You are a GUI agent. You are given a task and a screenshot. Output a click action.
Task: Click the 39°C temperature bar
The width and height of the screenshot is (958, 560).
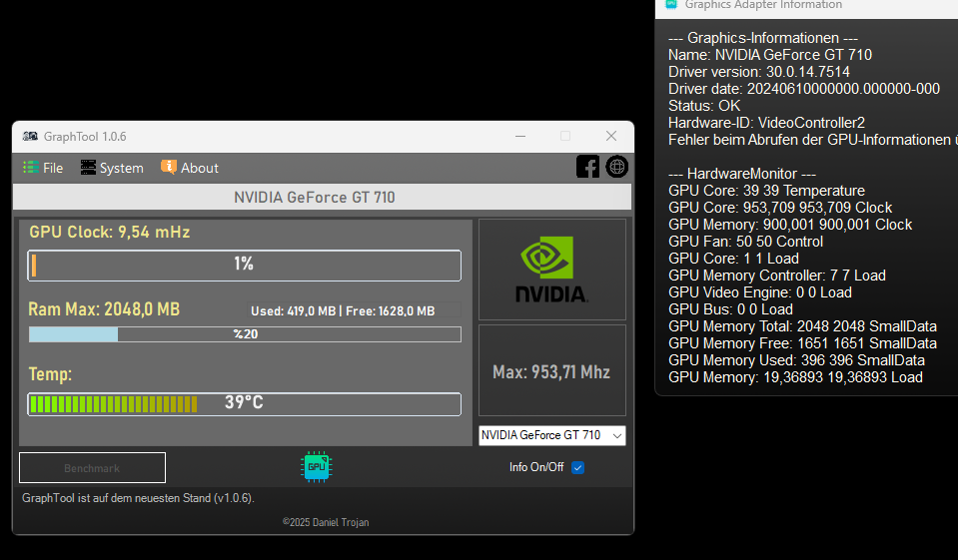click(x=245, y=403)
